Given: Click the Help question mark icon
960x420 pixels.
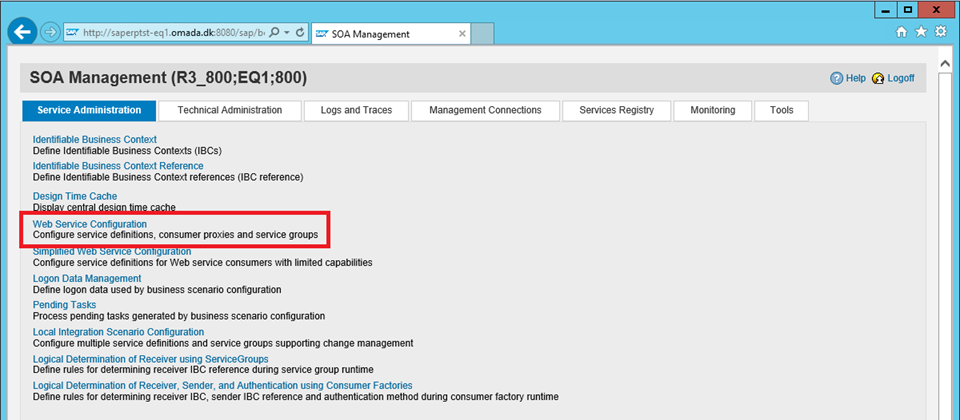Looking at the screenshot, I should coord(836,78).
